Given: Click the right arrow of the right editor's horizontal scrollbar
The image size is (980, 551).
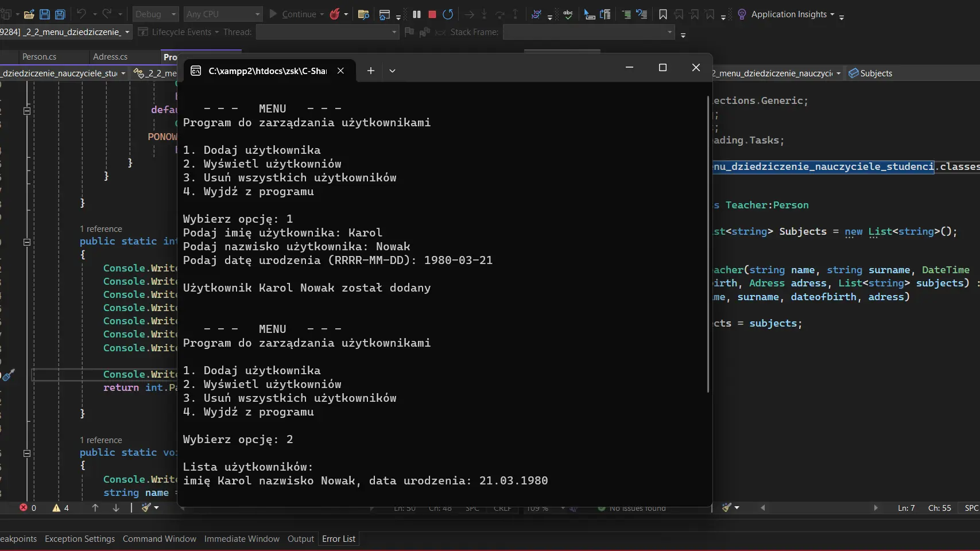Looking at the screenshot, I should 876,508.
